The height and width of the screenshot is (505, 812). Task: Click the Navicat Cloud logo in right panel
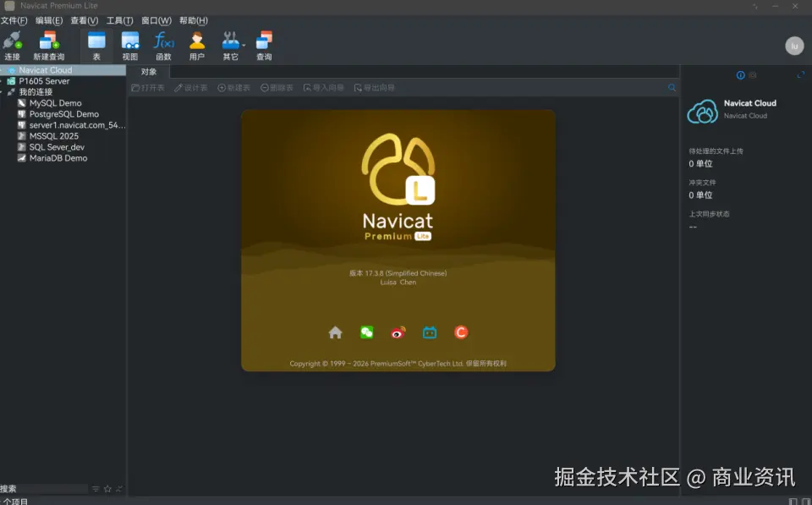click(702, 111)
